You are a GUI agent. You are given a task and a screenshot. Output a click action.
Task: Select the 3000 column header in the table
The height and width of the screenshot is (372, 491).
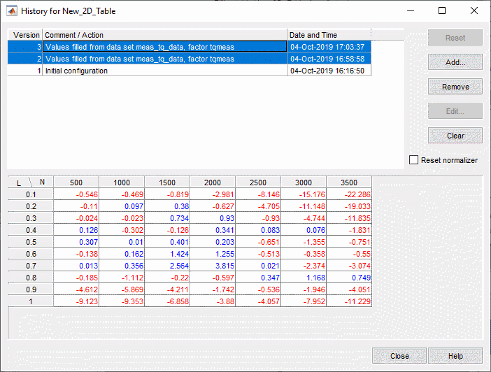[x=303, y=182]
